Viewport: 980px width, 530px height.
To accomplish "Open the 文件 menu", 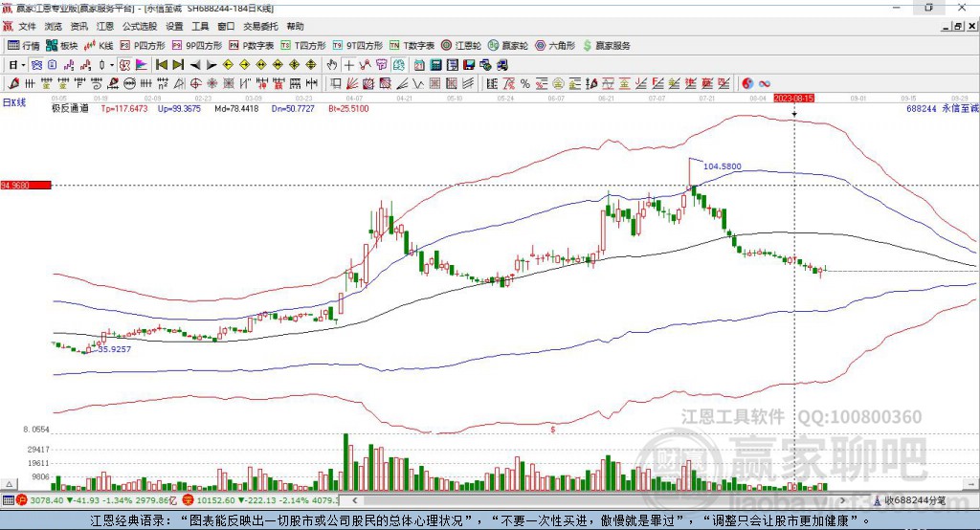I will tap(28, 26).
